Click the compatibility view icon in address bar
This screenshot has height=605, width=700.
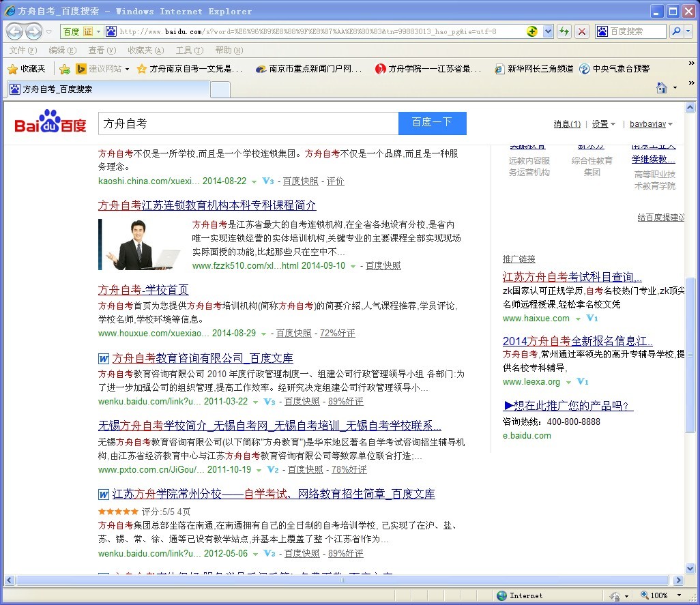pos(531,31)
